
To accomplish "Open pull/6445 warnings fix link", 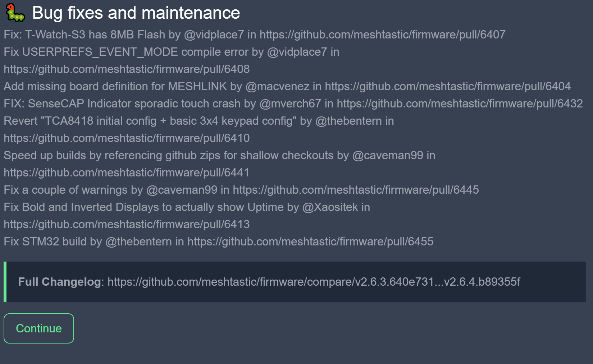I will click(x=356, y=190).
